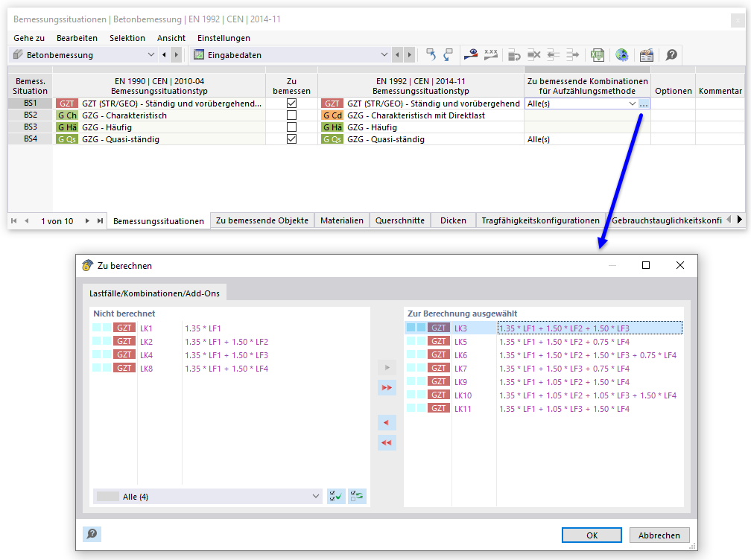Click previous arrow next to Betonbemessung dropdown
This screenshot has width=751, height=560.
pyautogui.click(x=164, y=55)
